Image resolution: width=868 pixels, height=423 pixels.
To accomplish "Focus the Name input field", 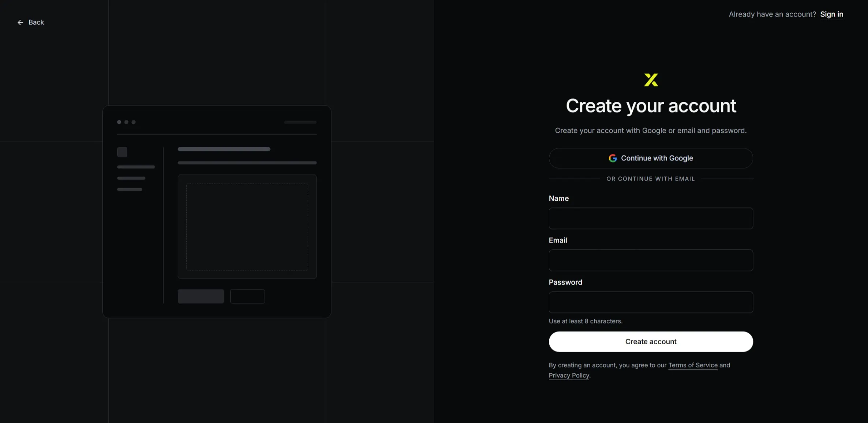I will [651, 218].
